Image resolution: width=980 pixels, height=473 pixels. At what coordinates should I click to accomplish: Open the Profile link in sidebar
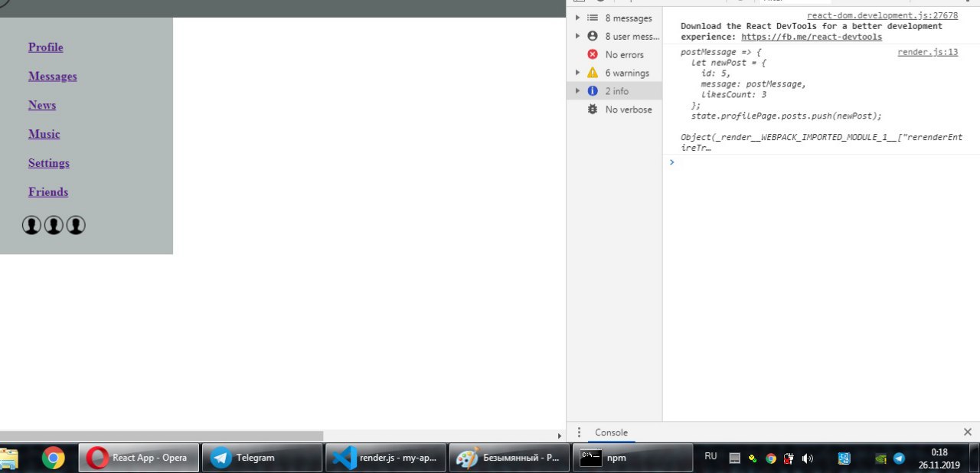tap(46, 47)
